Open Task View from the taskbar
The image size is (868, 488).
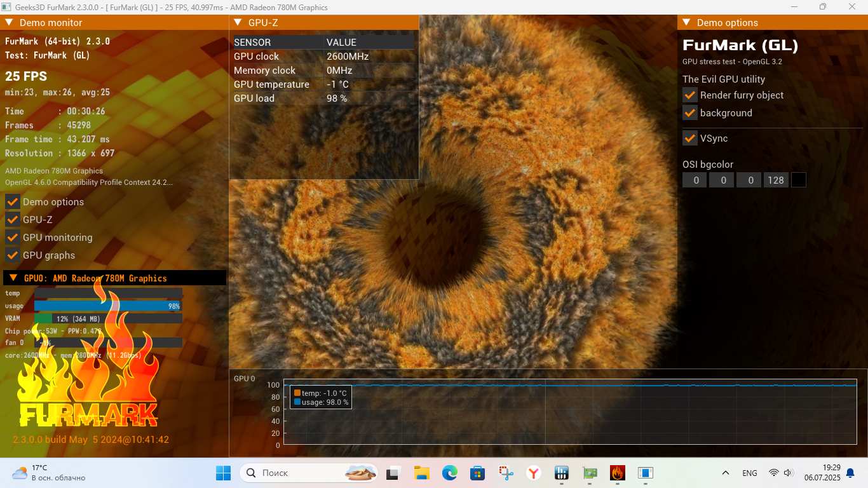pos(393,473)
